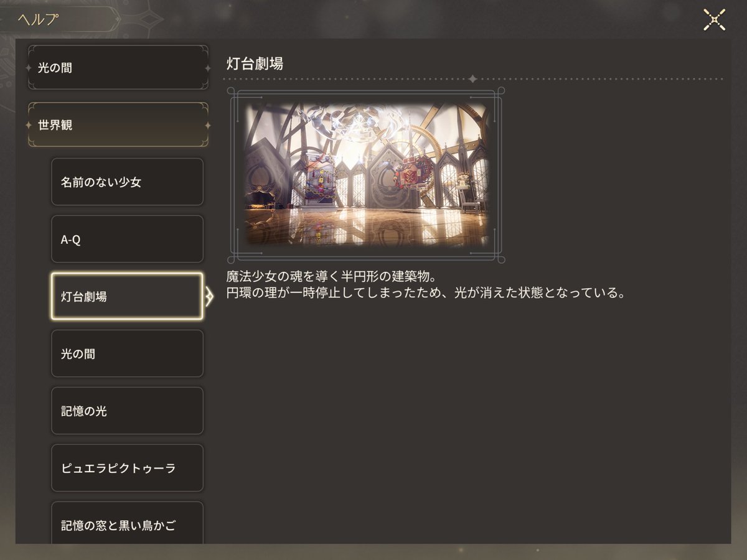Click the right sparkle icon on the 世界観 button

point(207,125)
